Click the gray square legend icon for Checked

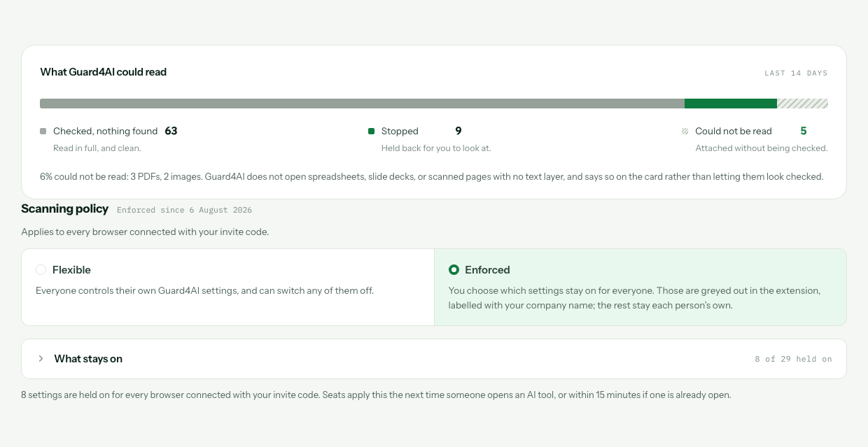click(43, 132)
